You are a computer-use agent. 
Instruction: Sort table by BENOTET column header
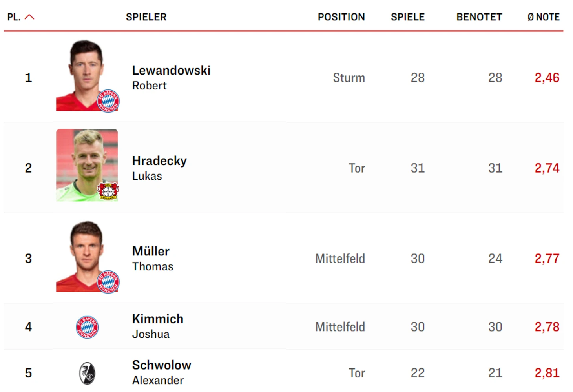479,17
